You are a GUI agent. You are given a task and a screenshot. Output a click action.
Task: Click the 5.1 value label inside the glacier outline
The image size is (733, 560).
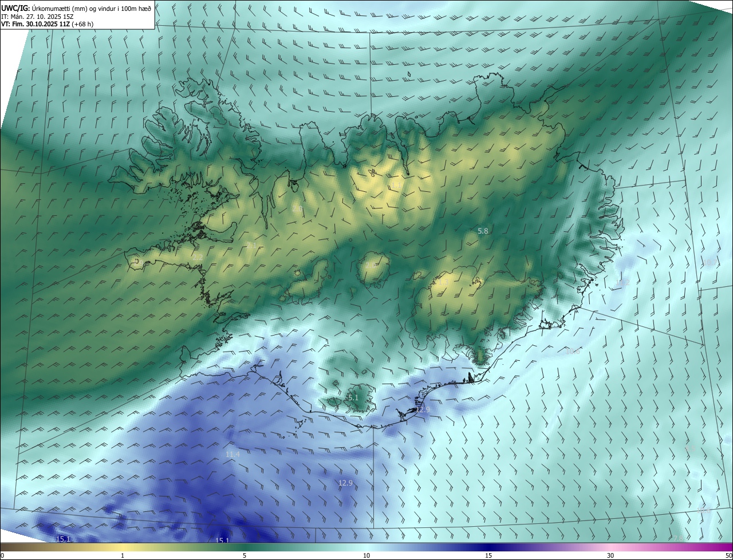[x=353, y=397]
